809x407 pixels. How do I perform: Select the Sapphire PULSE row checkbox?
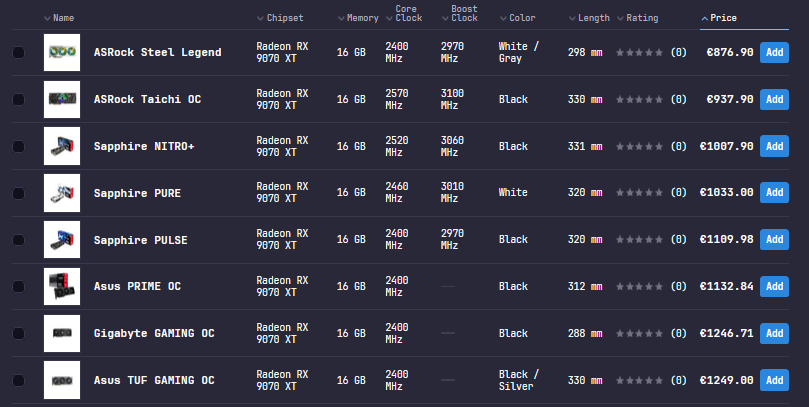point(19,240)
